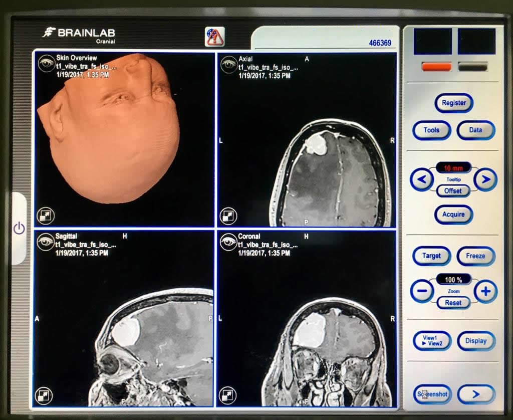Maximize the Skin Overview panel
The width and height of the screenshot is (513, 420).
(x=46, y=216)
